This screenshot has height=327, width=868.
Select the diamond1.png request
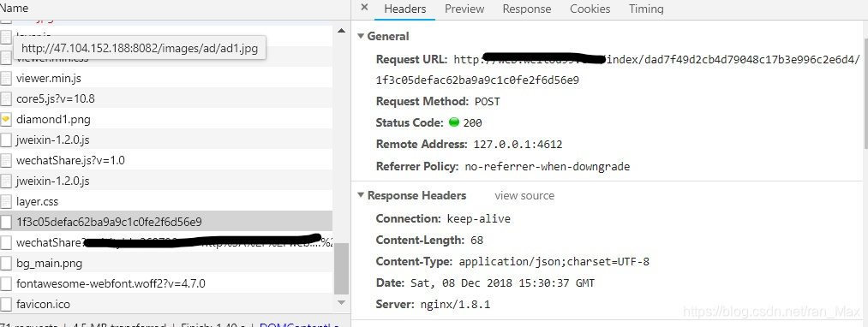(x=166, y=120)
